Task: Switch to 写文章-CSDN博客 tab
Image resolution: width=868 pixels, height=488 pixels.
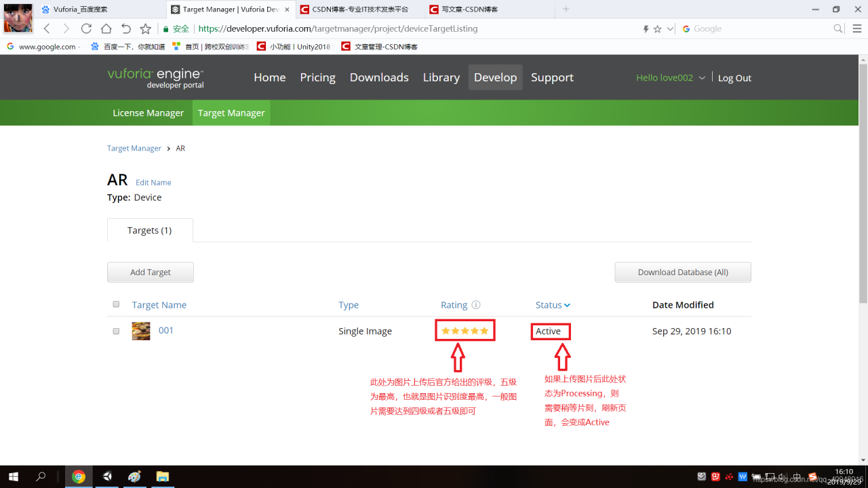Action: coord(489,9)
